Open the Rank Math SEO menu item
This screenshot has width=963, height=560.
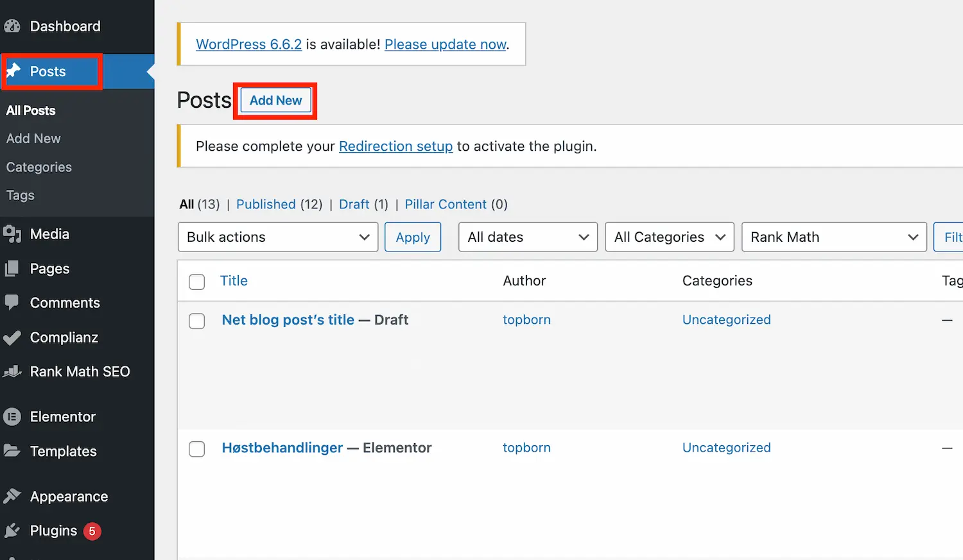tap(80, 371)
